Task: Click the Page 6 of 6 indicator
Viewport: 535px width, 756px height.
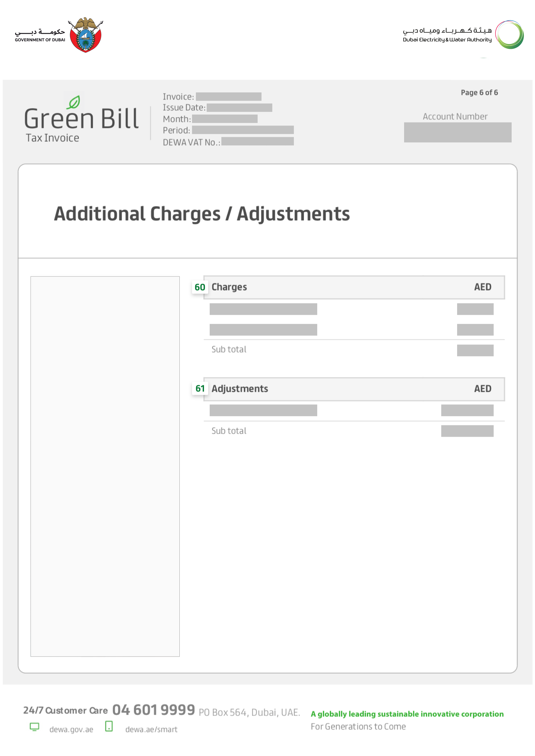Action: coord(479,93)
